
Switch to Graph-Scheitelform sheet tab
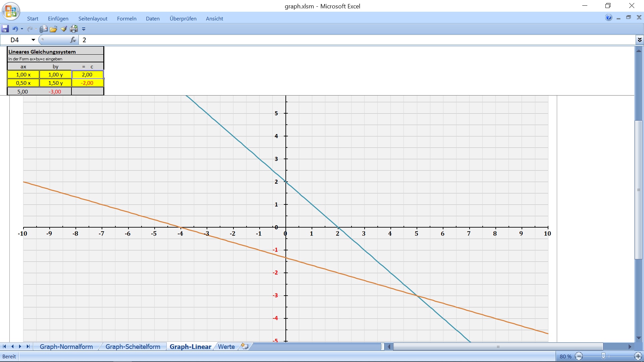pyautogui.click(x=133, y=347)
